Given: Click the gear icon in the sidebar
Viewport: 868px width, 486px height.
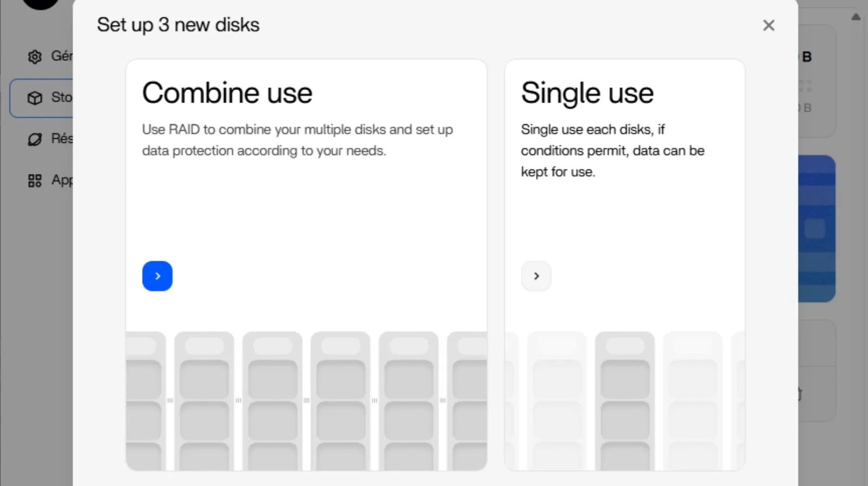Looking at the screenshot, I should coord(35,56).
